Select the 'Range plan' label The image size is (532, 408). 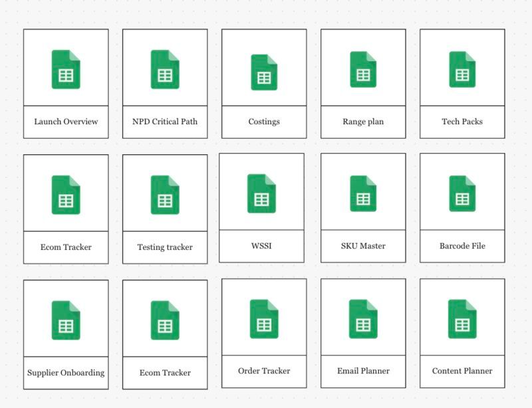363,122
